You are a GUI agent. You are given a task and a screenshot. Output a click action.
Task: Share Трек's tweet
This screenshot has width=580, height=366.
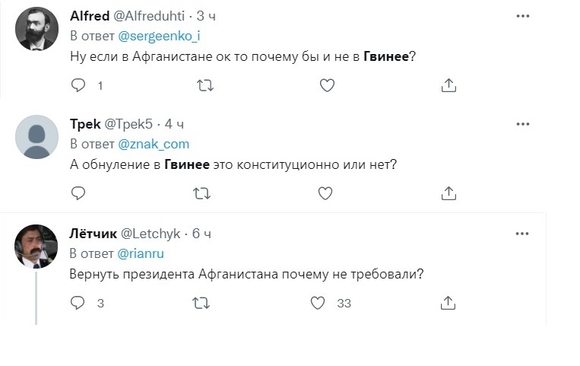448,193
